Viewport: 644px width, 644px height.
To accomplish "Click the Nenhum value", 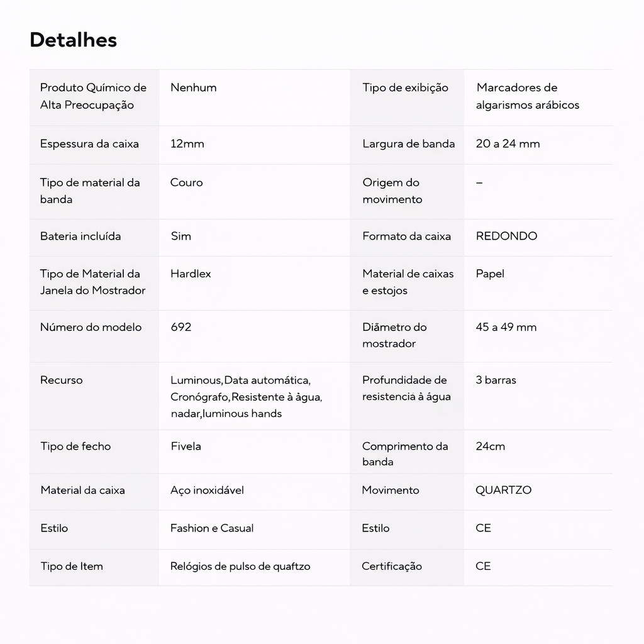I will point(193,87).
